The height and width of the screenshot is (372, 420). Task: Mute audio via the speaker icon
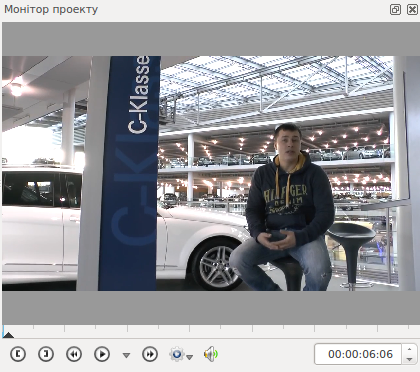pyautogui.click(x=211, y=354)
